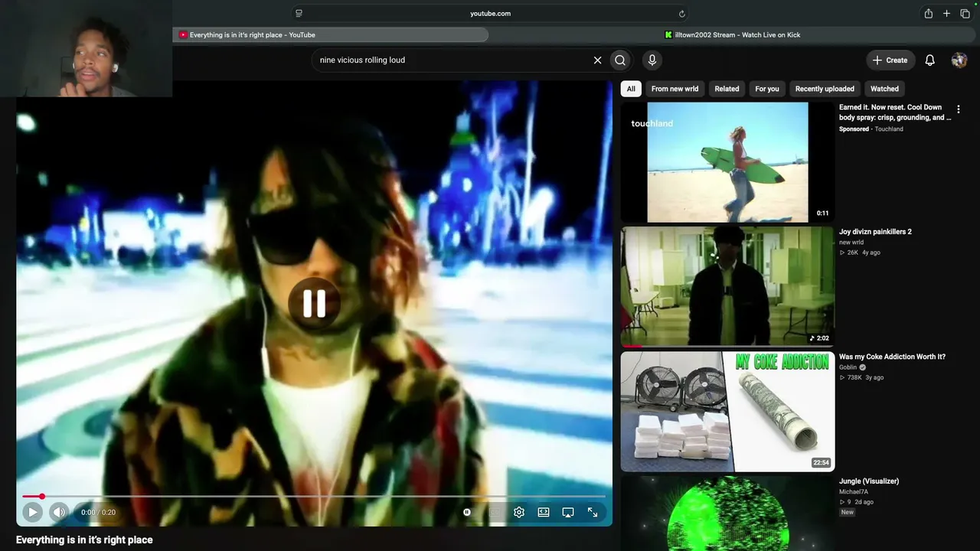
Task: Click the "26K 4y ago" view count text
Action: pyautogui.click(x=860, y=253)
